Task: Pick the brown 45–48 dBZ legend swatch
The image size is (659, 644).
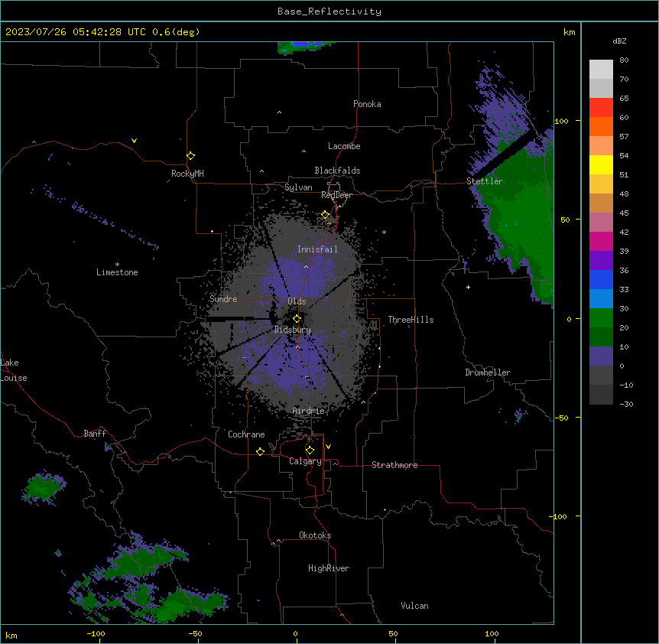Action: click(601, 203)
